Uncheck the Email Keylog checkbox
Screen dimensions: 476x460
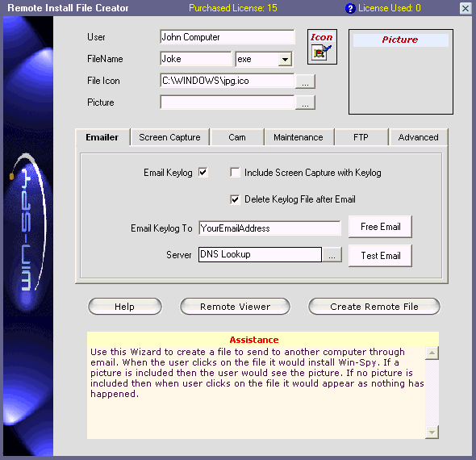click(203, 173)
